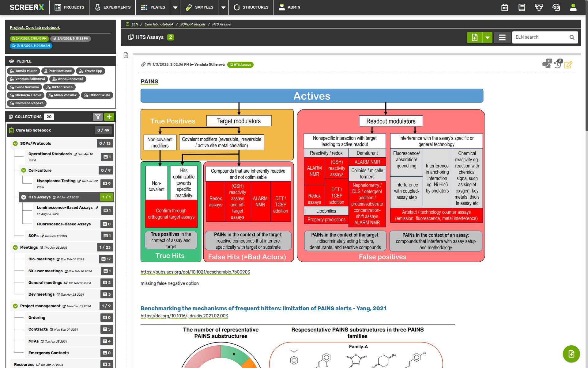Open the entry version history icon
This screenshot has height=368, width=588.
pyautogui.click(x=558, y=64)
